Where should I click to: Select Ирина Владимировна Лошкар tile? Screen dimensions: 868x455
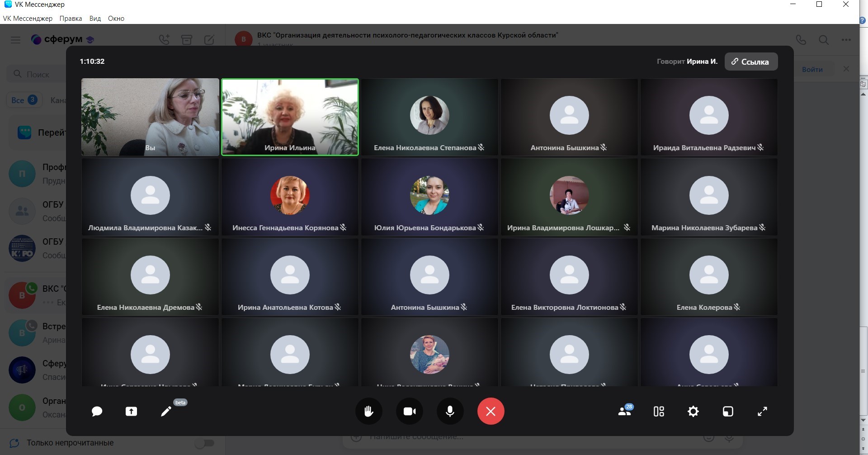(569, 197)
